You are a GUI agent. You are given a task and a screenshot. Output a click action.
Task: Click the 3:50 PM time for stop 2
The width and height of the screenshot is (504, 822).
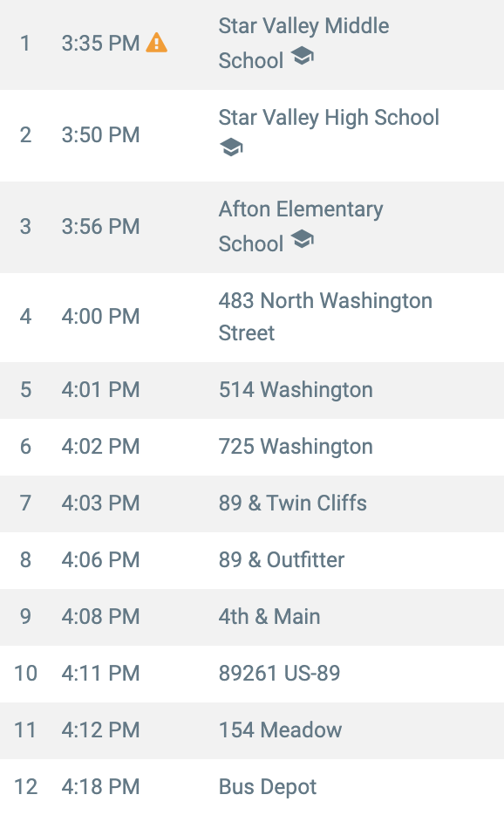point(100,134)
